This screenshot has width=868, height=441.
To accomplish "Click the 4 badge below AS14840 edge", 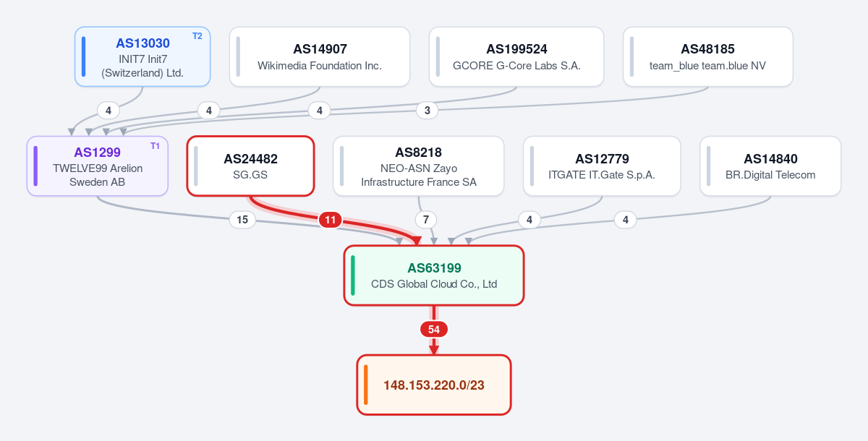I will (x=626, y=220).
